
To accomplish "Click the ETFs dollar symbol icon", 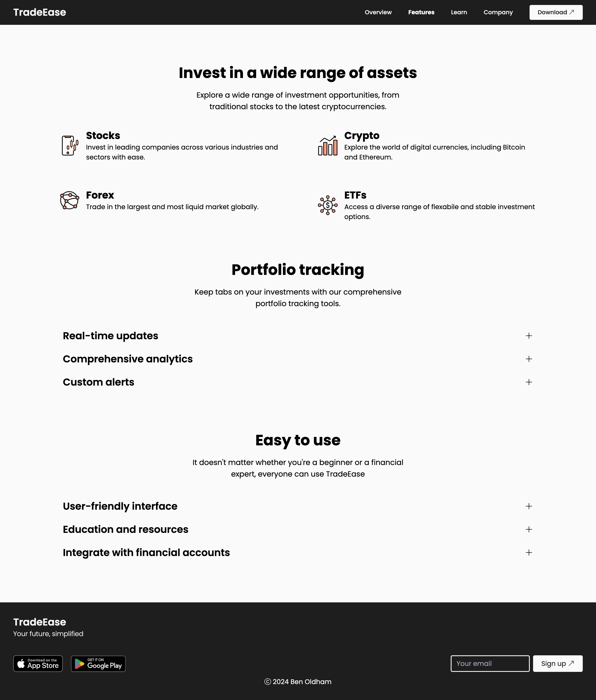I will 328,205.
